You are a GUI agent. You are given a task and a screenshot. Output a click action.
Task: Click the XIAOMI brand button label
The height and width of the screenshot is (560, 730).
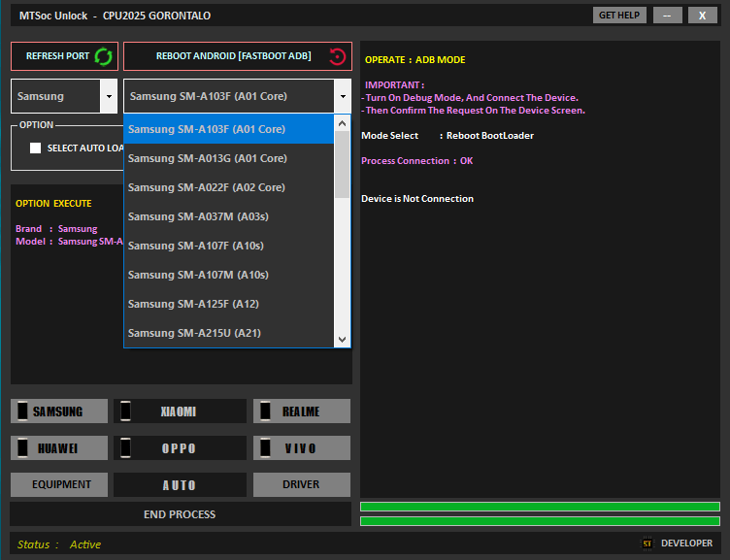click(x=179, y=412)
